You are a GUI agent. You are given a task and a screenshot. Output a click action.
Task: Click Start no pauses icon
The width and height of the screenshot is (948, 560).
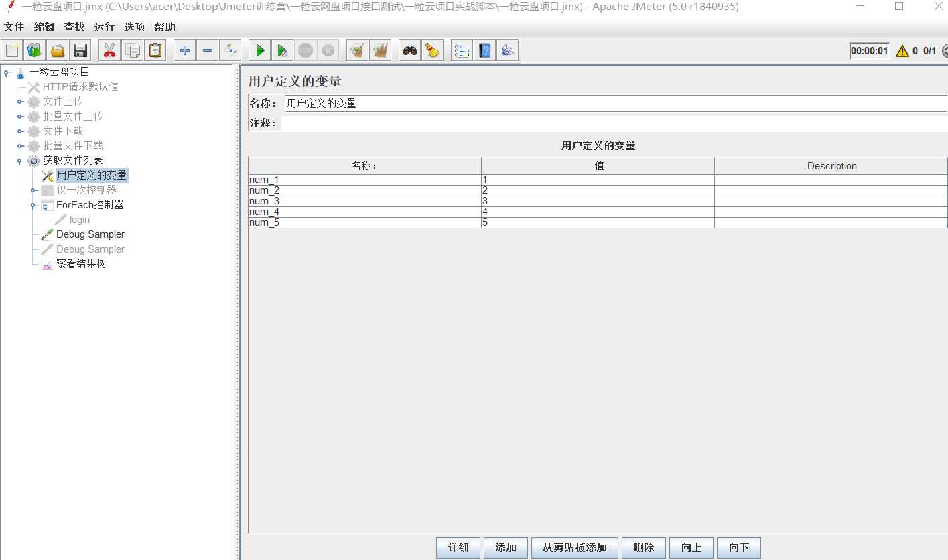(283, 50)
